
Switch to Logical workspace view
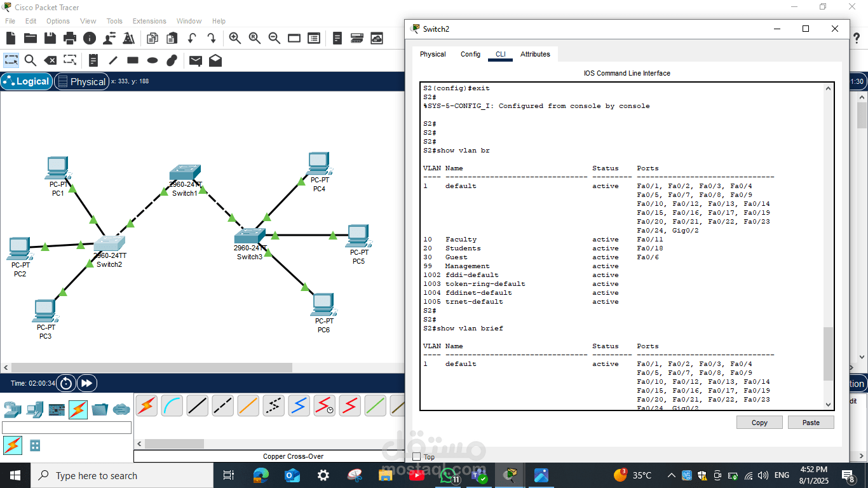click(26, 81)
